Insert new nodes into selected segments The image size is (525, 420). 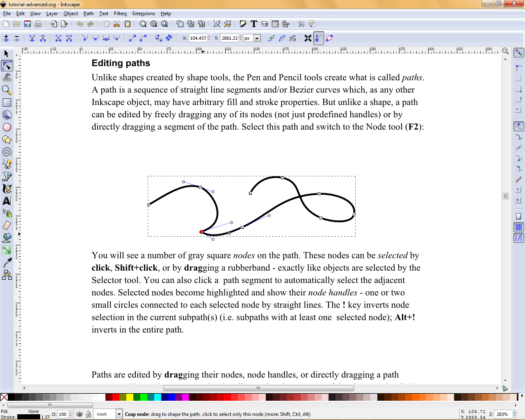[x=6, y=38]
